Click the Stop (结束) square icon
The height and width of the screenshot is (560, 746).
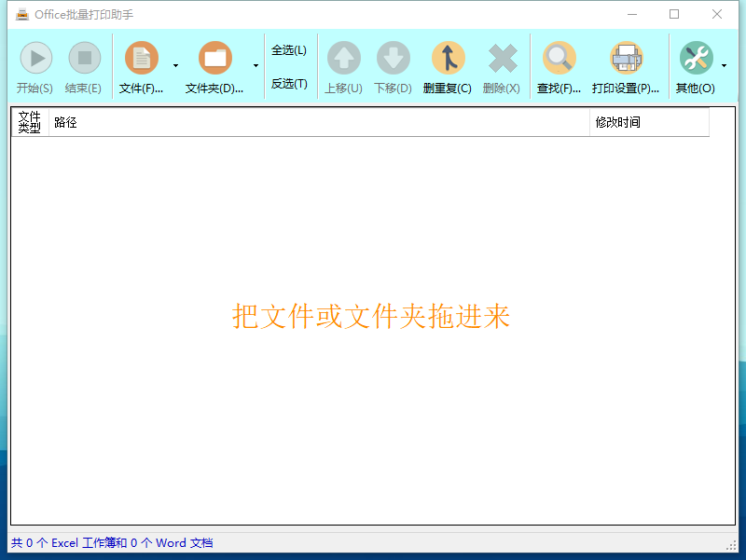[85, 58]
